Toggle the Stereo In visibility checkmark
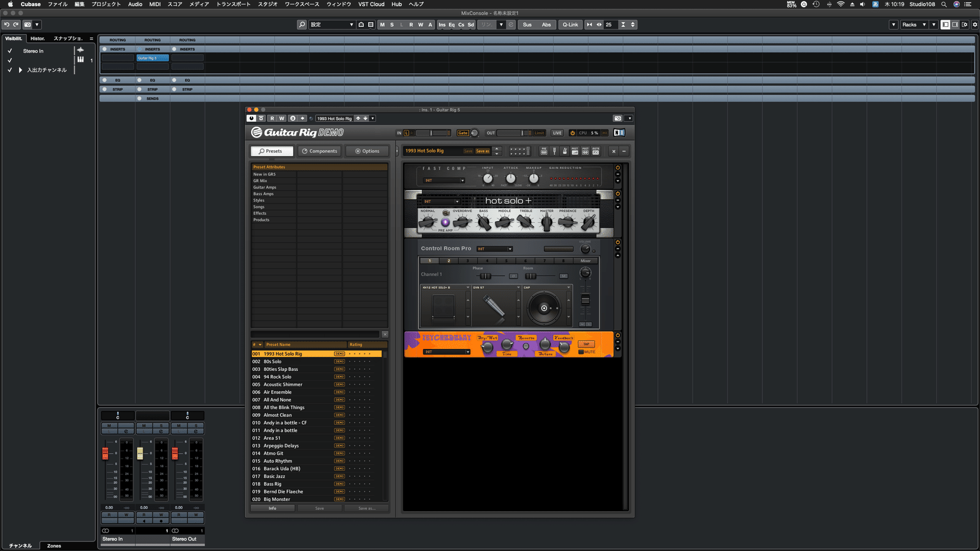This screenshot has height=551, width=980. coord(10,51)
